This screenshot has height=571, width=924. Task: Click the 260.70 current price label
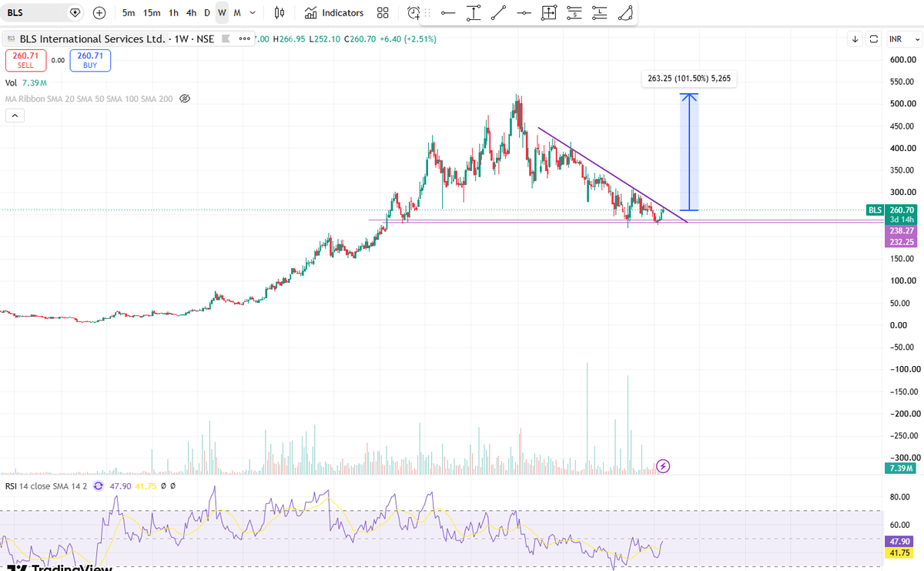click(x=901, y=210)
